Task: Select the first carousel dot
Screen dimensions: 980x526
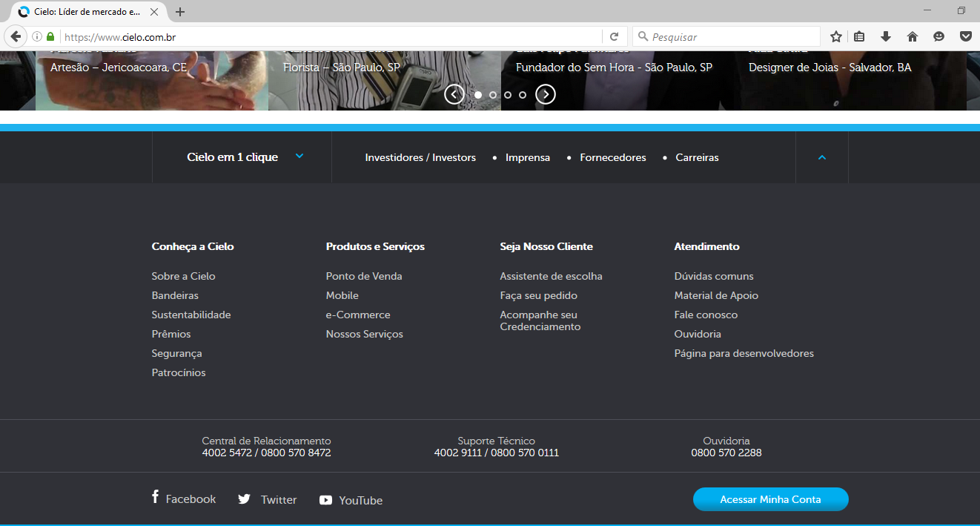Action: 478,95
